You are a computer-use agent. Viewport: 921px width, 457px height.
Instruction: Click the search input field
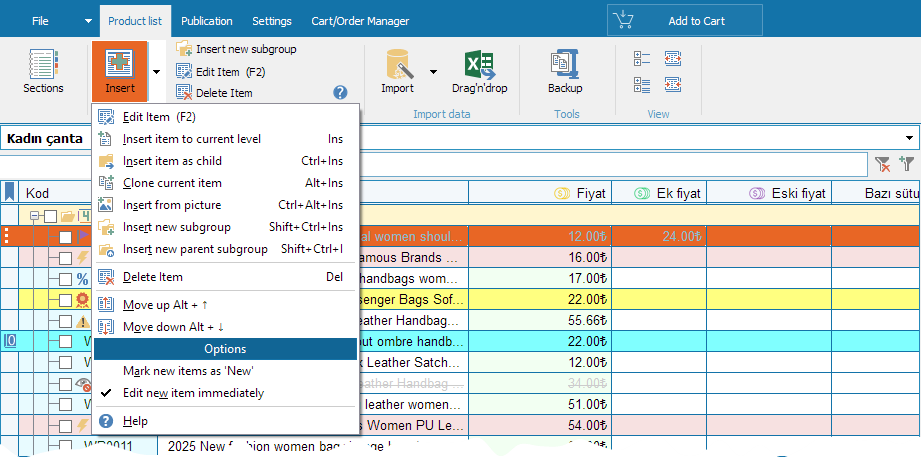(610, 164)
